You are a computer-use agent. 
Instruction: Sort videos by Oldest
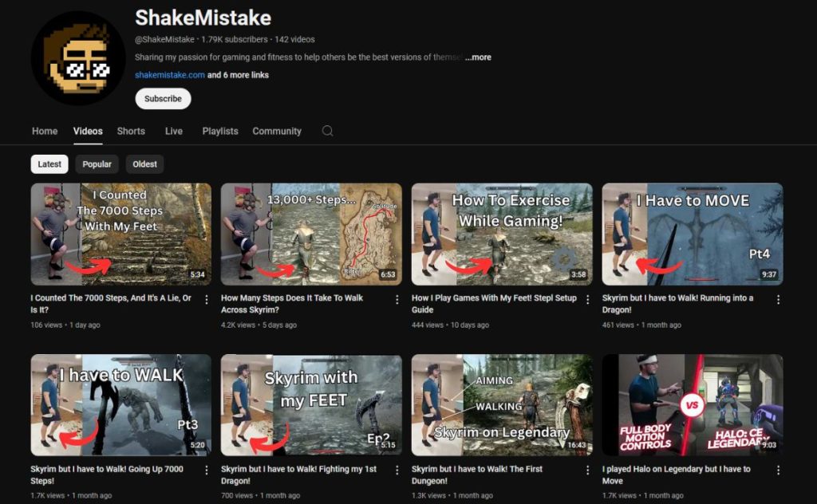tap(145, 164)
